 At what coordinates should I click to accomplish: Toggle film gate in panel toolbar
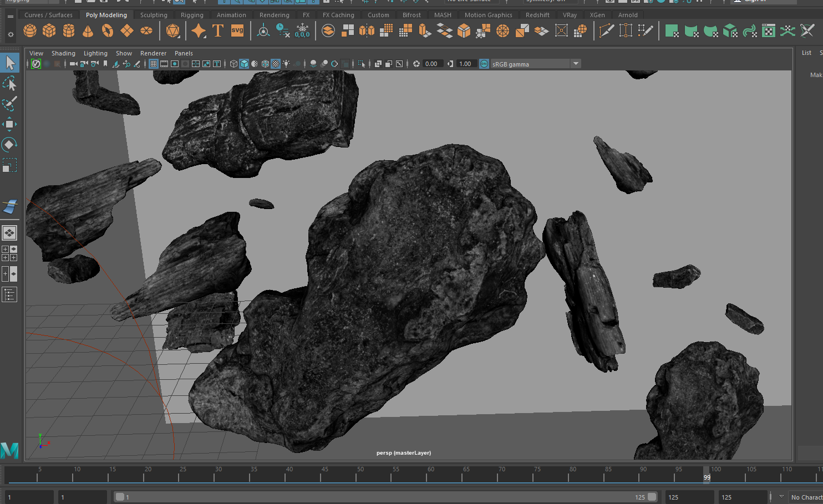coord(164,64)
